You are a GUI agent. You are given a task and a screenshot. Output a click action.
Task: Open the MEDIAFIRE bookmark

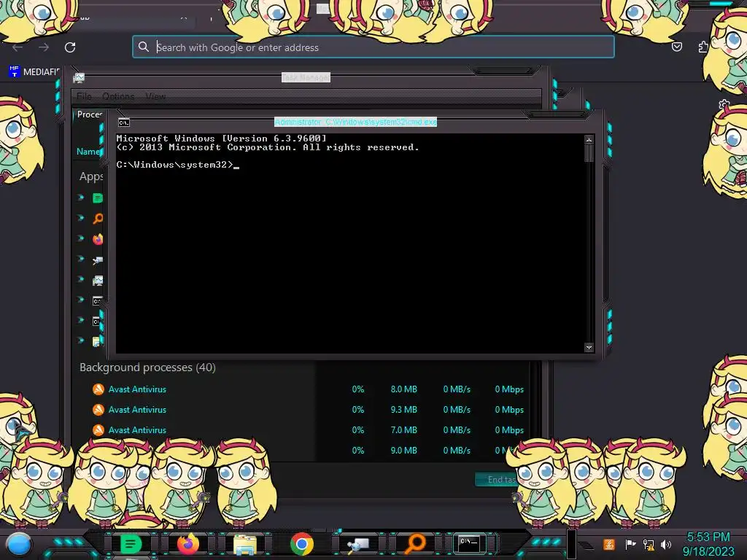pyautogui.click(x=34, y=72)
